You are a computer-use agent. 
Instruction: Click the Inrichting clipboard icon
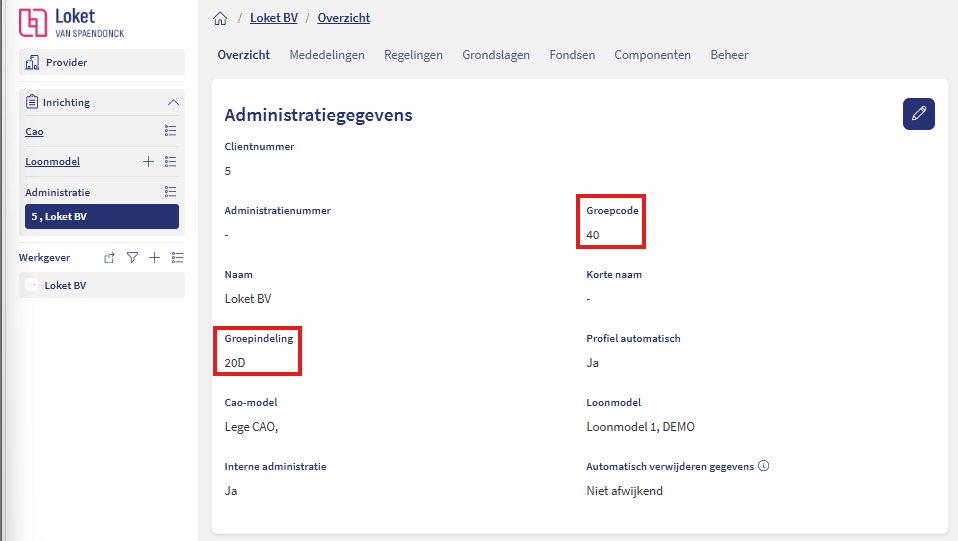pyautogui.click(x=32, y=101)
